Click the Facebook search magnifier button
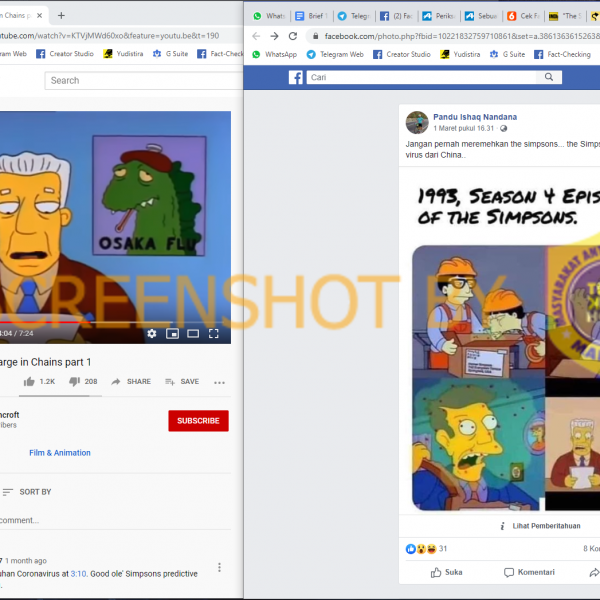 point(549,77)
